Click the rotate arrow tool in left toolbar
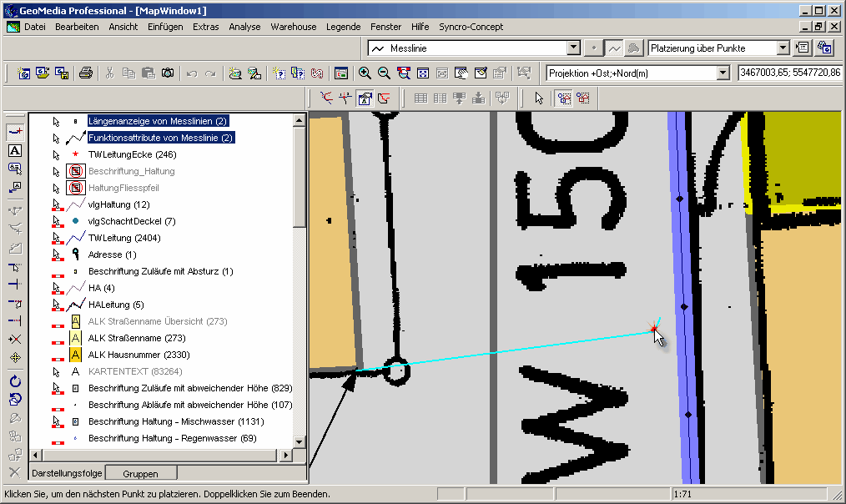This screenshot has height=504, width=846. pyautogui.click(x=14, y=381)
